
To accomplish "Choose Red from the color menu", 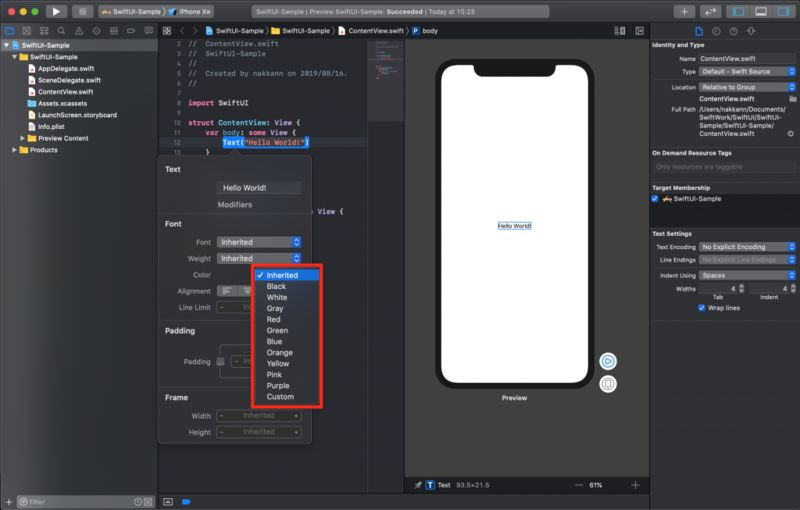I will pos(287,319).
